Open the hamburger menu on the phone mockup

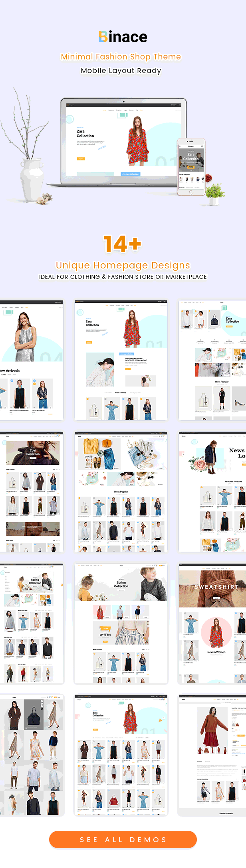[x=180, y=146]
